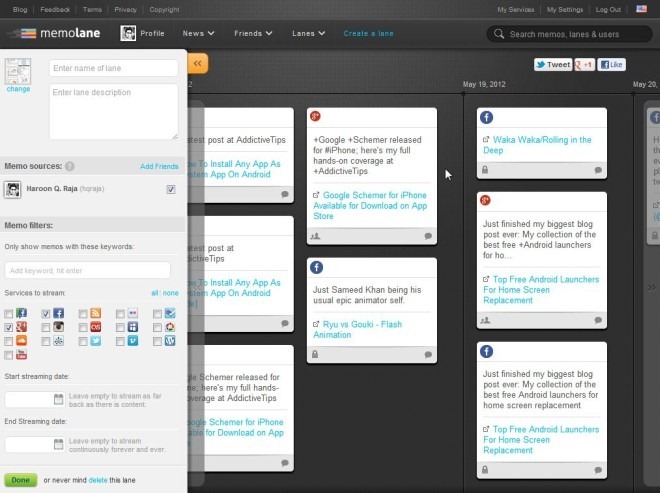The width and height of the screenshot is (660, 493).
Task: Click people icon on Google Schemer iPhone card
Action: point(315,236)
